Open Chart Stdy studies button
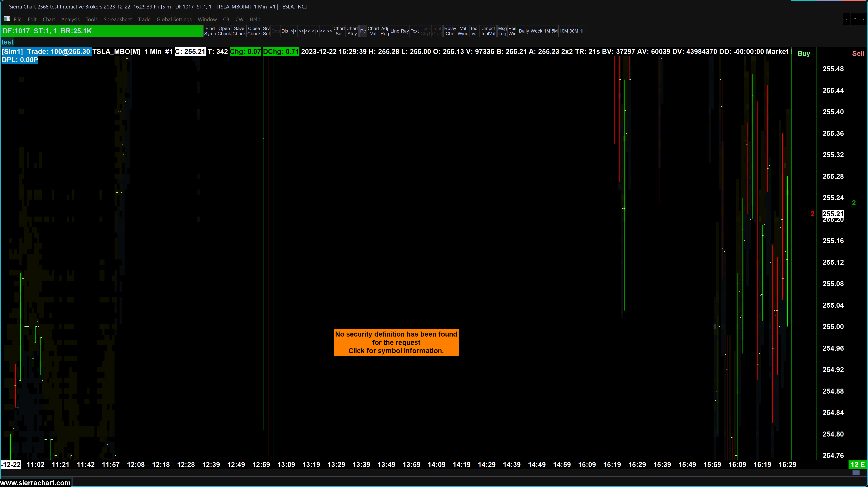This screenshot has height=487, width=868. point(352,31)
